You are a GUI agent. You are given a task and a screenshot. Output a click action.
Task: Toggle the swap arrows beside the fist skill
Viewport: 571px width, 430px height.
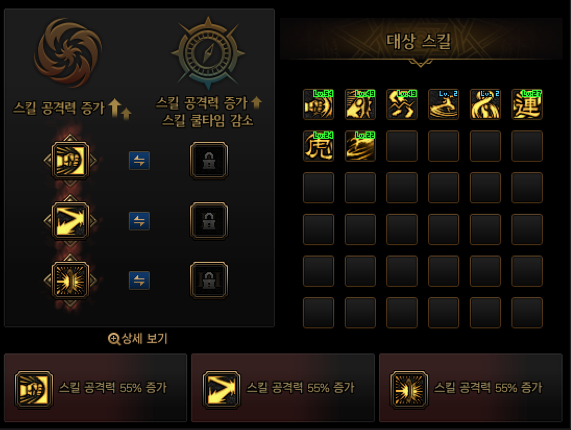click(139, 161)
